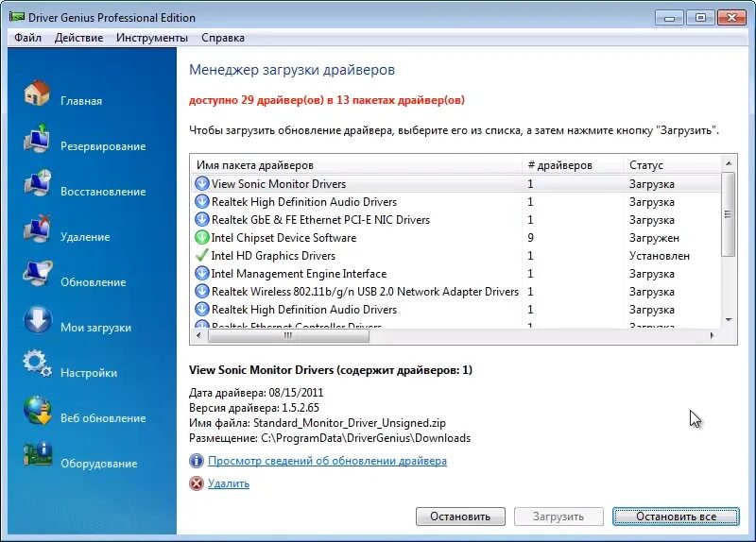Click the Остановить все button
Viewport: 756px width, 542px height.
[x=676, y=517]
